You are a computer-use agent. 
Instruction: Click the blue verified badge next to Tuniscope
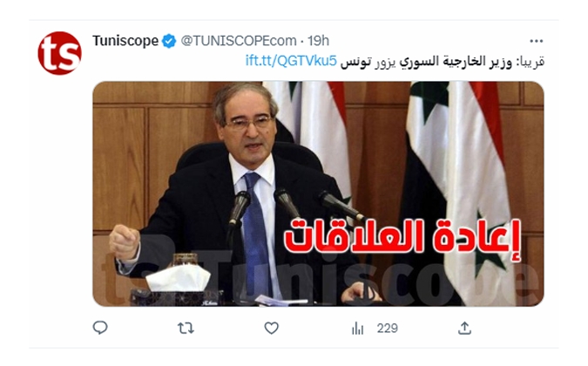click(169, 40)
